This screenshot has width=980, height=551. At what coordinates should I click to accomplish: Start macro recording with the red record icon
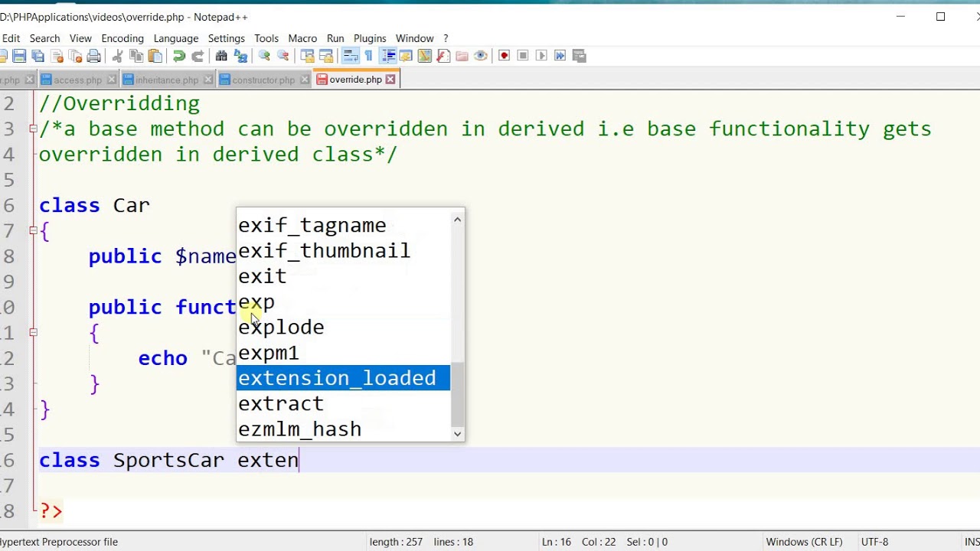coord(504,56)
